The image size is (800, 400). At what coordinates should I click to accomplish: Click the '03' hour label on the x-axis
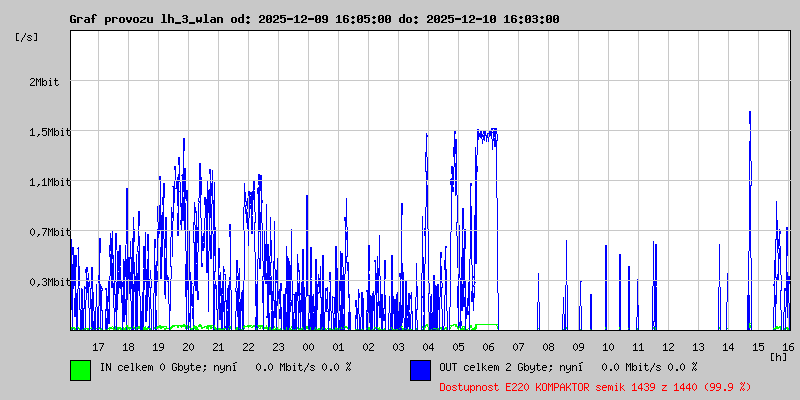click(398, 347)
